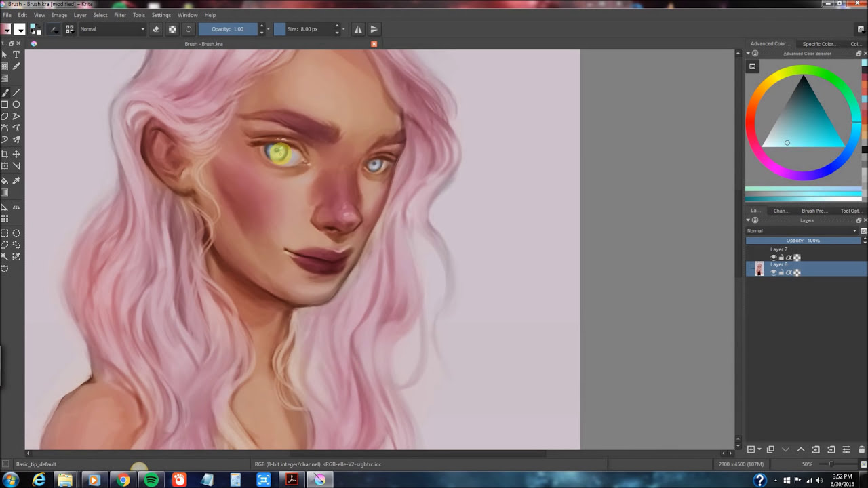Open the layer blending mode dropdown
The height and width of the screenshot is (488, 868).
[802, 231]
